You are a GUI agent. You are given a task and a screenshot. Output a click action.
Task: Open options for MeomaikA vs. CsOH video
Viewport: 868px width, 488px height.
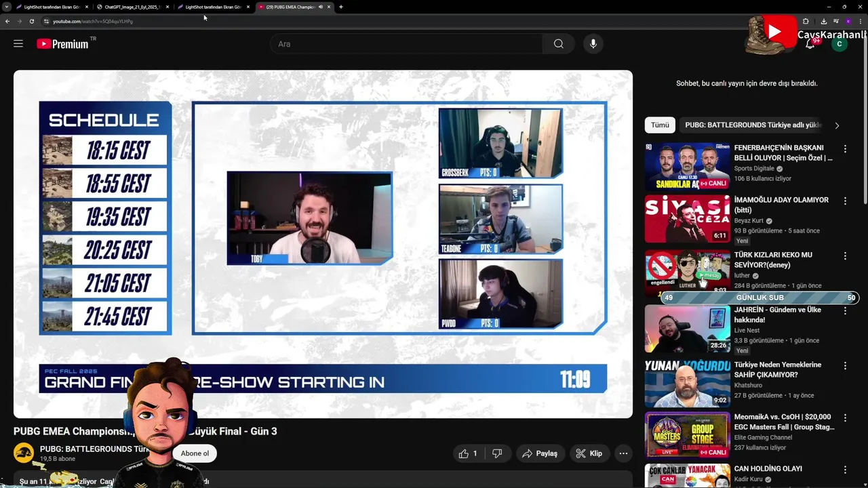845,418
